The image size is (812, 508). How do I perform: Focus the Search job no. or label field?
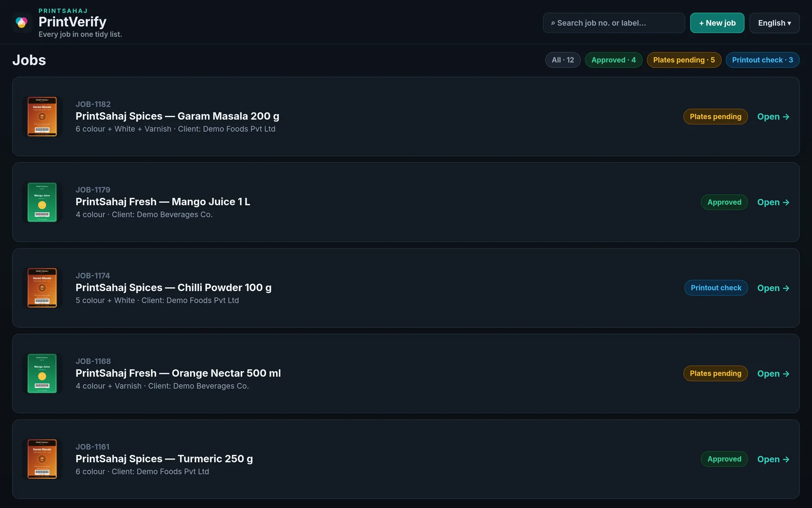(614, 23)
